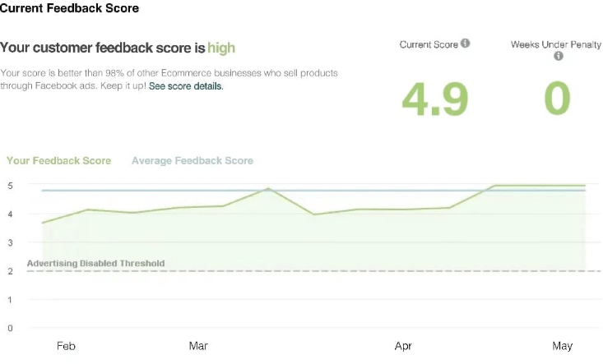
Task: Select the Feb label on the x-axis
Action: [x=66, y=346]
